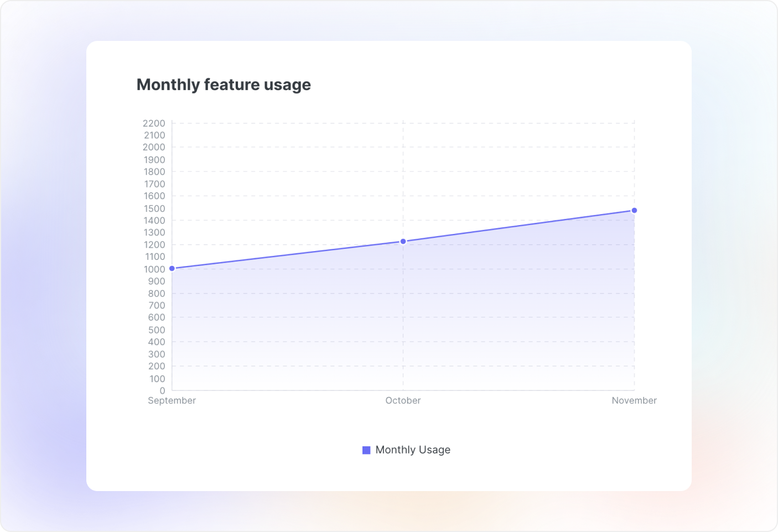Click the Monthly Usage legend color square
Image resolution: width=778 pixels, height=532 pixels.
pyautogui.click(x=366, y=450)
